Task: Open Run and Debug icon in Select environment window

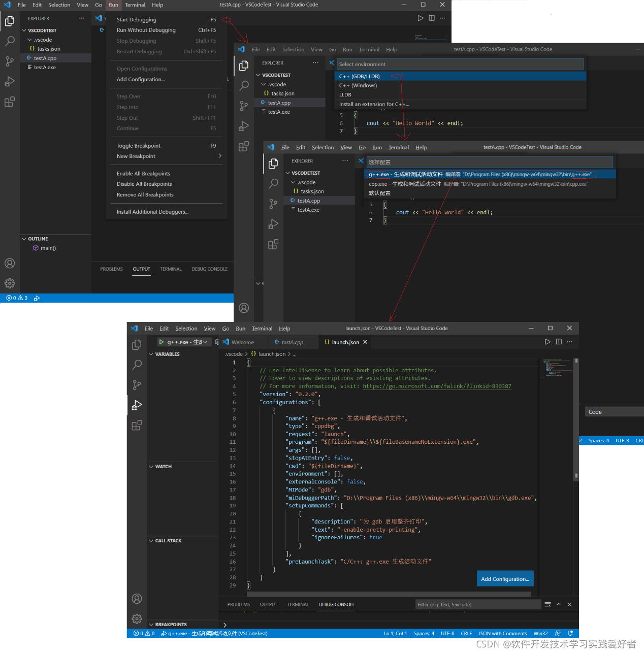Action: 244,126
